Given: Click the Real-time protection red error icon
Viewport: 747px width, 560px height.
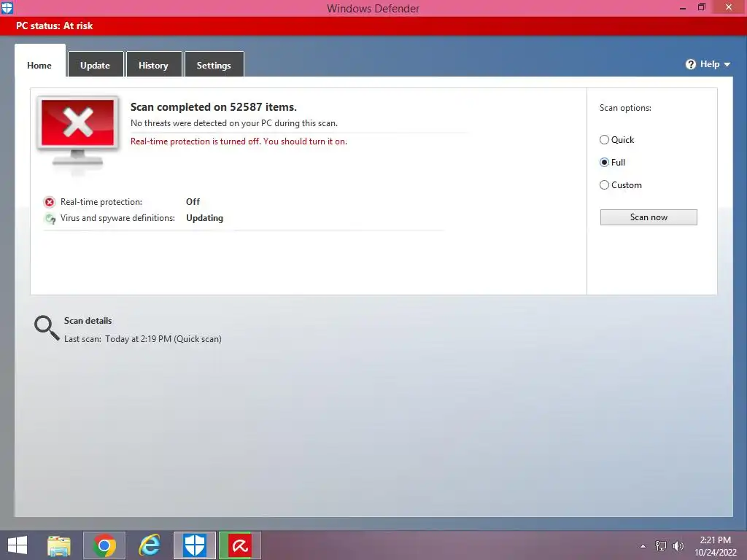Looking at the screenshot, I should [x=50, y=203].
